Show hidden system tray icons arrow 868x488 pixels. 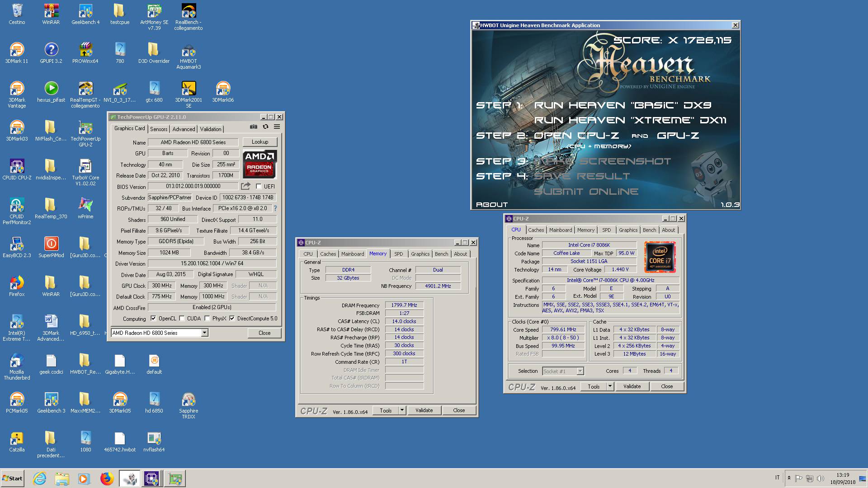789,478
